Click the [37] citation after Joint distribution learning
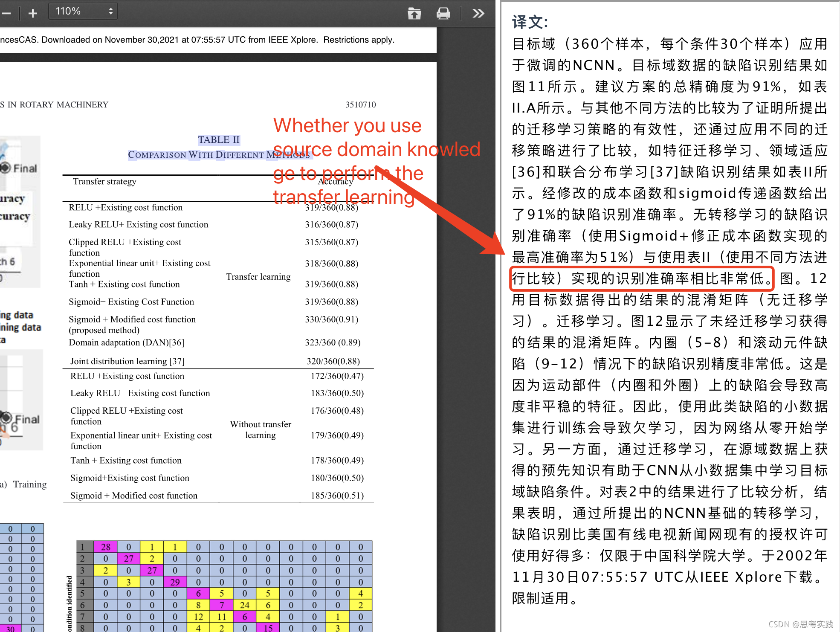The height and width of the screenshot is (632, 840). pos(177,361)
